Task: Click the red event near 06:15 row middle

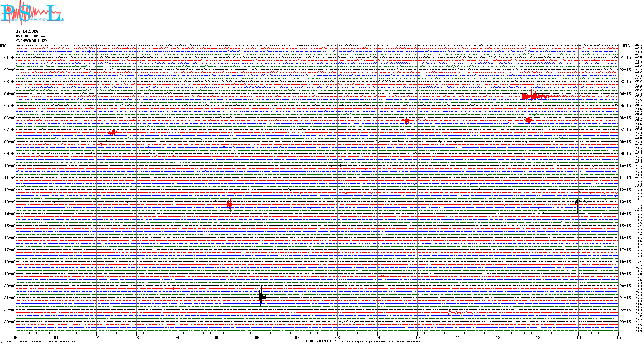Action: (406, 120)
